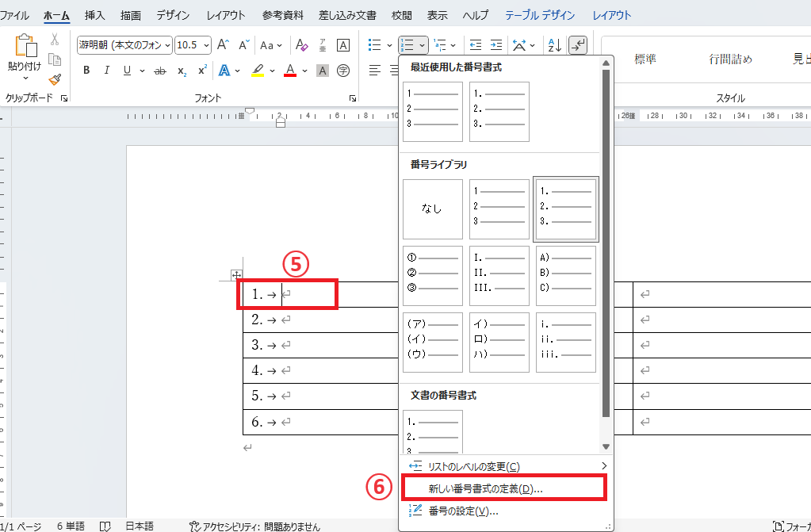811x532 pixels.
Task: Open the font size dropdown
Action: [x=207, y=45]
